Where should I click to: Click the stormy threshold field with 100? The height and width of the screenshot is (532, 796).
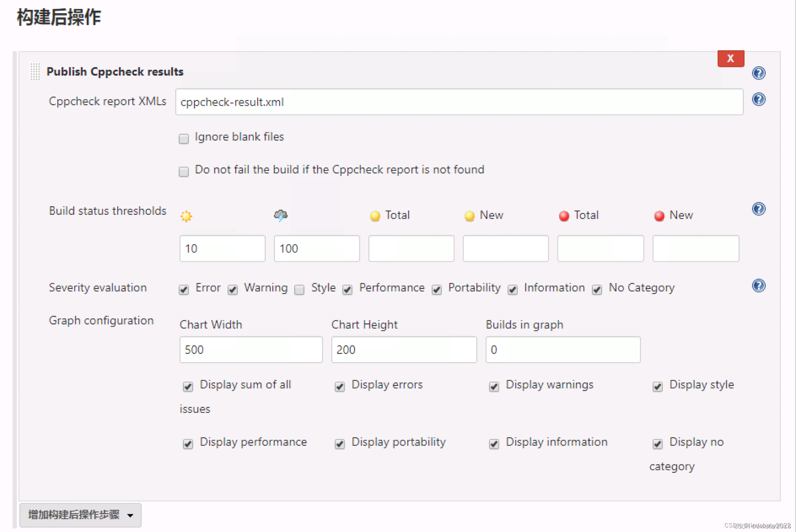click(x=317, y=248)
